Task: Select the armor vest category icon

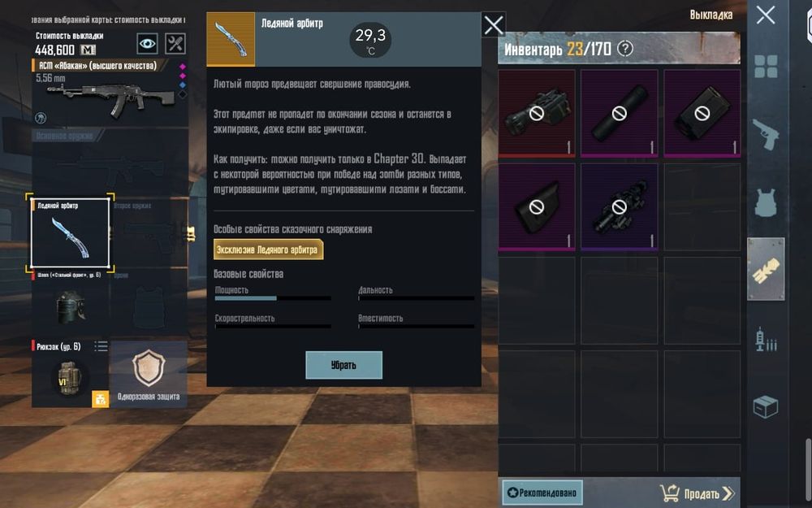Action: pos(766,202)
